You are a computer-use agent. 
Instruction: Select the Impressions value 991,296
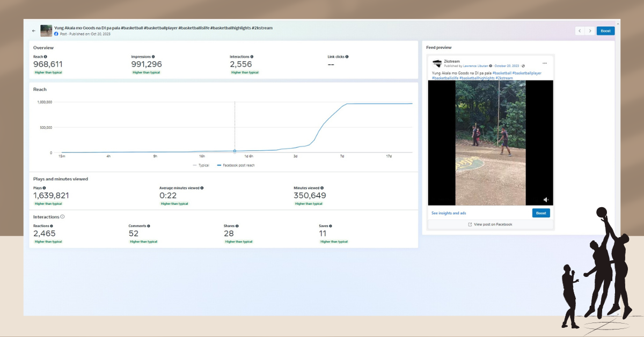pyautogui.click(x=147, y=64)
